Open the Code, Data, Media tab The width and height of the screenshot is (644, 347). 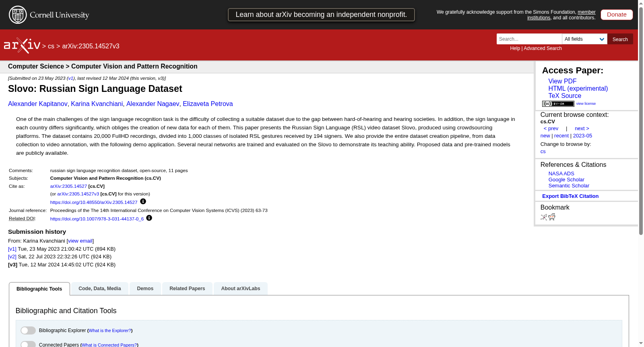pyautogui.click(x=100, y=289)
